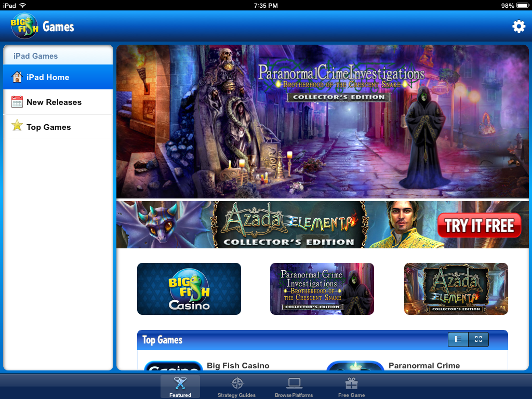The image size is (532, 399).
Task: Open Paranormal Crime entry in Top Games
Action: point(394,366)
